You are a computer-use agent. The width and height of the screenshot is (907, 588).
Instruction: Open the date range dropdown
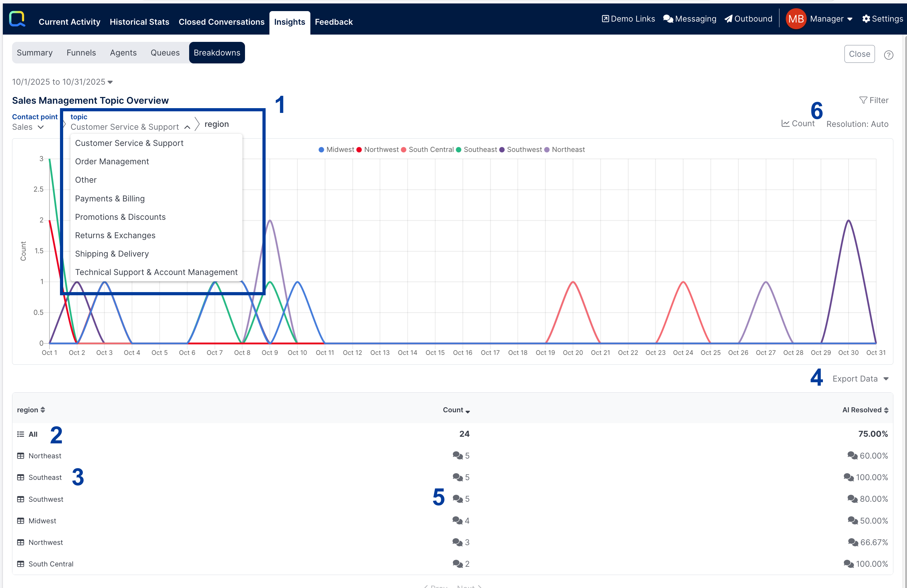[x=62, y=82]
